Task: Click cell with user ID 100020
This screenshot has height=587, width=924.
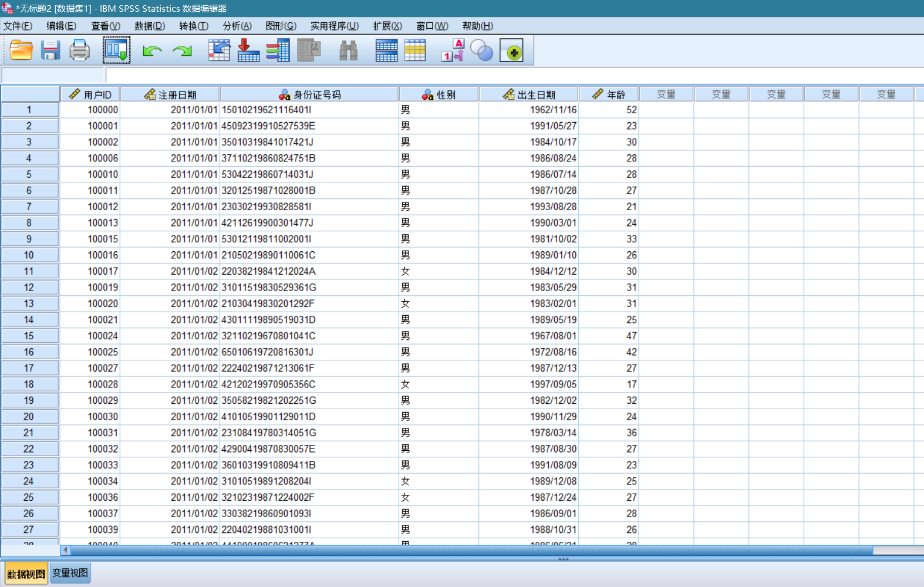Action: point(90,303)
